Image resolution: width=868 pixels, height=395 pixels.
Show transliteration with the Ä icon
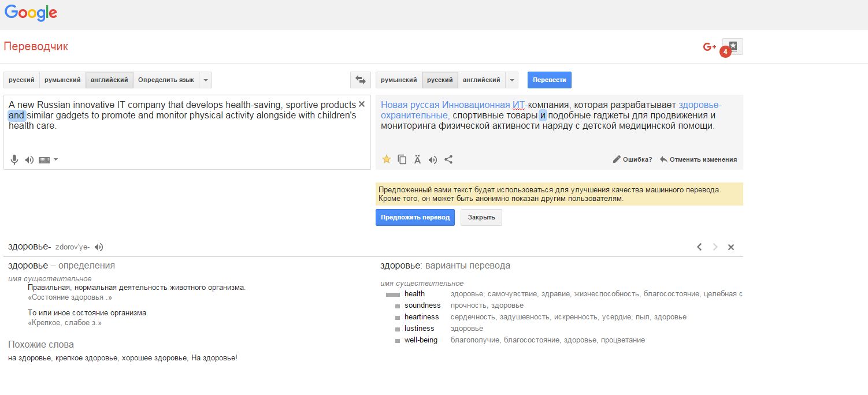click(x=417, y=159)
